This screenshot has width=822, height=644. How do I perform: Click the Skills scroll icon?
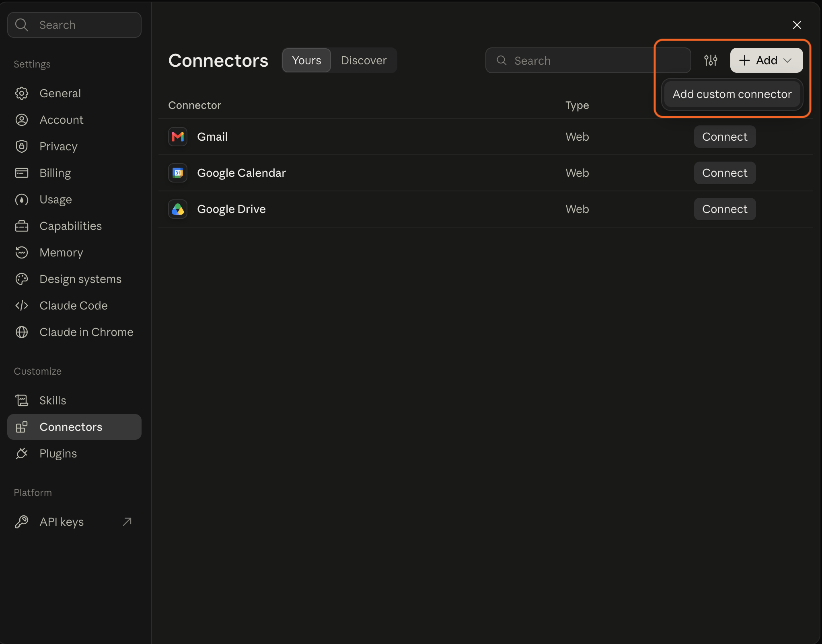click(22, 400)
